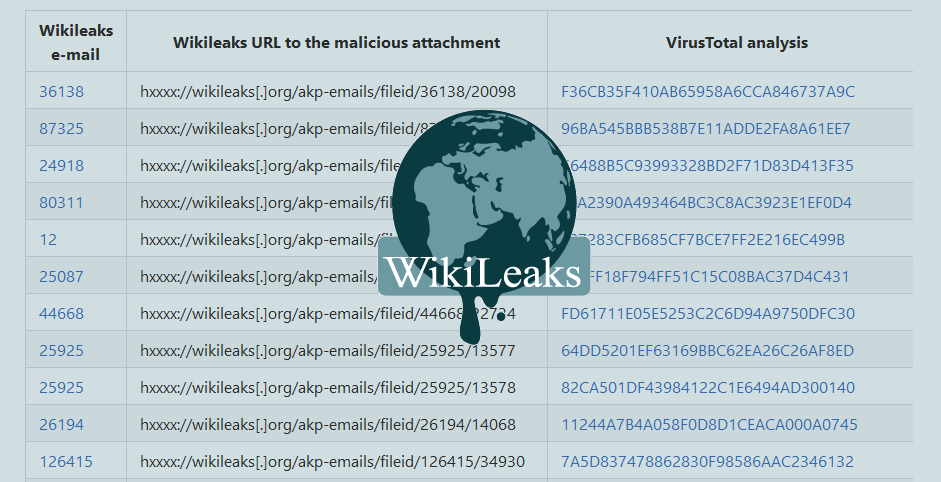
Task: Open e-mail link 26194
Action: pyautogui.click(x=61, y=425)
